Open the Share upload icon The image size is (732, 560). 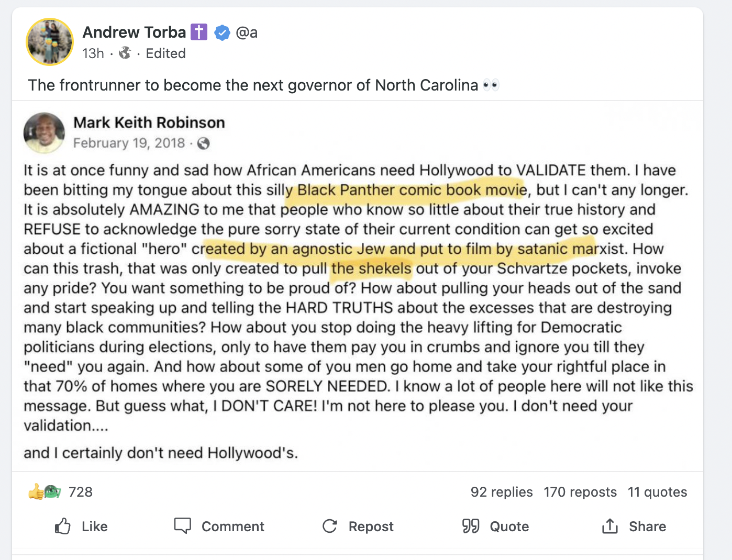click(609, 527)
